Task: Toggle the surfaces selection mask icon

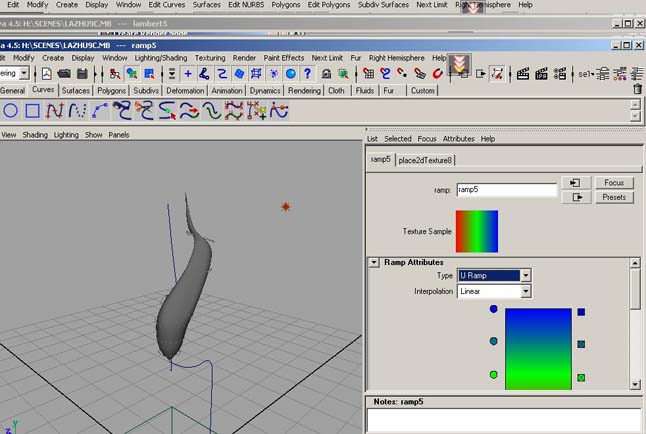Action: (239, 74)
